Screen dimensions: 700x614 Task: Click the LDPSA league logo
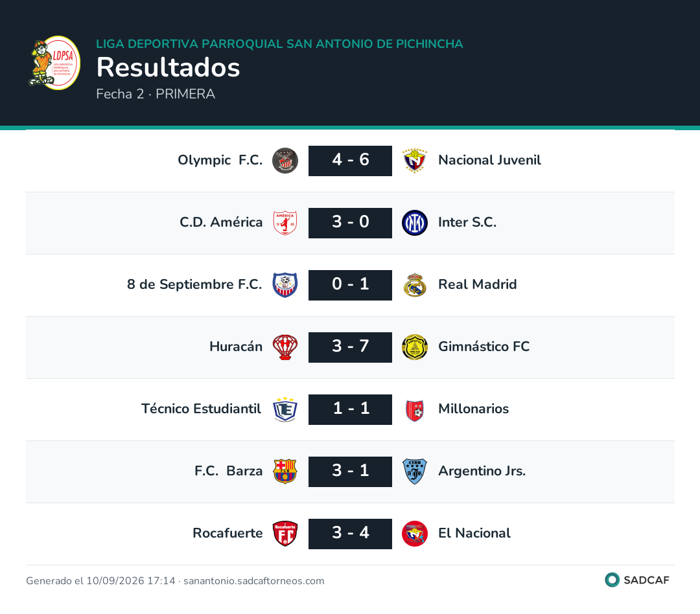(x=54, y=63)
